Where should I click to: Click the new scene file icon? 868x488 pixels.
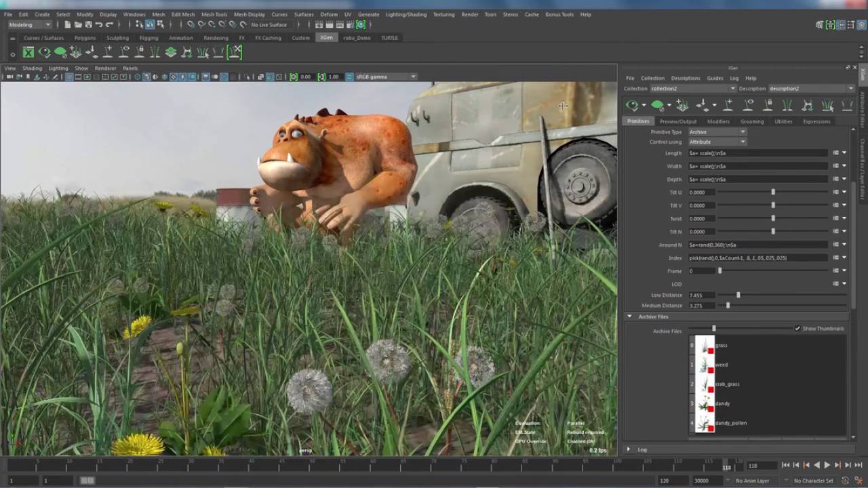point(68,25)
